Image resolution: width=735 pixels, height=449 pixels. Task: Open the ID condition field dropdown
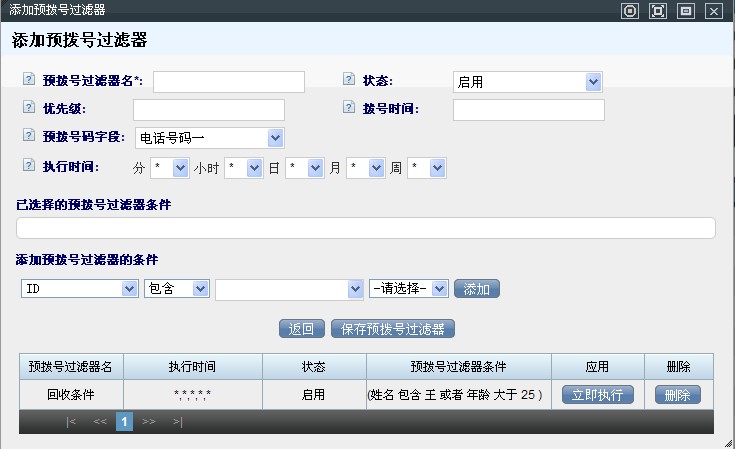[x=79, y=289]
